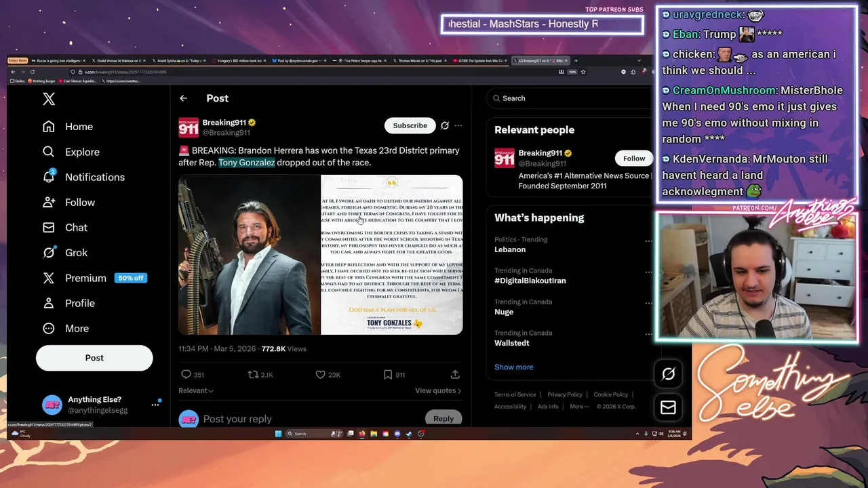Viewport: 868px width, 488px height.
Task: Open Steam from the taskbar
Action: (x=409, y=434)
